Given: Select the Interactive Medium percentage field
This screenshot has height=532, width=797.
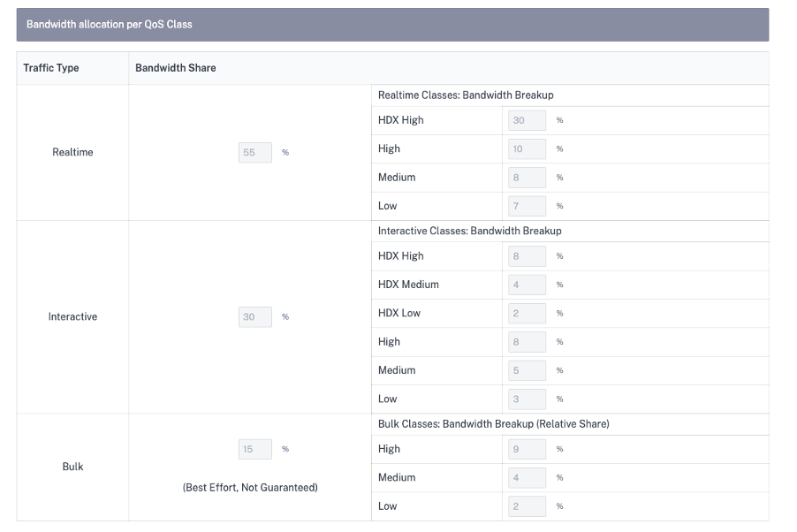Looking at the screenshot, I should click(x=528, y=370).
